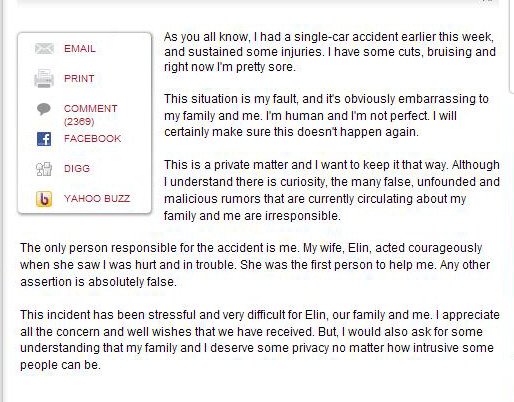This screenshot has width=514, height=402.
Task: Select the PRINT link
Action: coord(79,79)
